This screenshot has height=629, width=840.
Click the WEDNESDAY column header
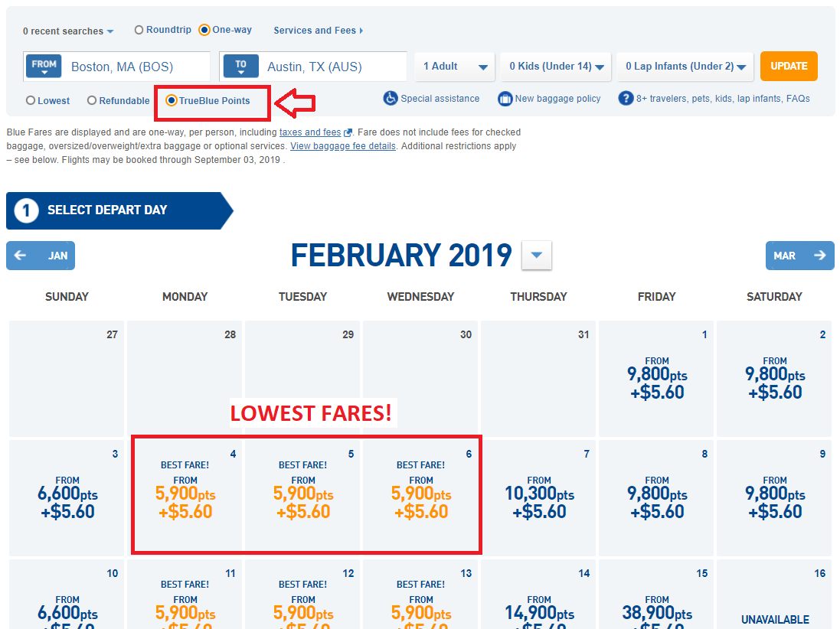[x=420, y=297]
